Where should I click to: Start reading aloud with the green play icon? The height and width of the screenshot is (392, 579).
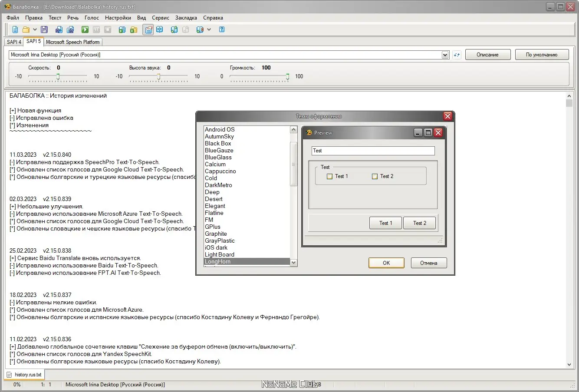pos(85,30)
